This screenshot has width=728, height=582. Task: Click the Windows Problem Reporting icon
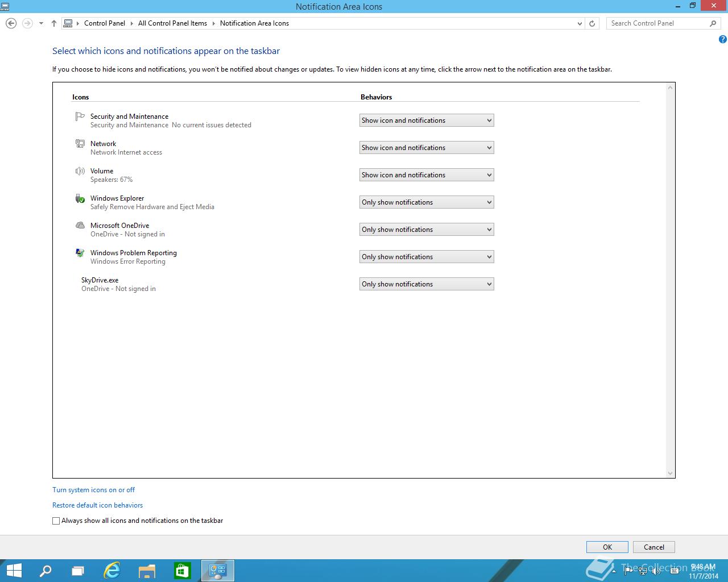(x=80, y=253)
